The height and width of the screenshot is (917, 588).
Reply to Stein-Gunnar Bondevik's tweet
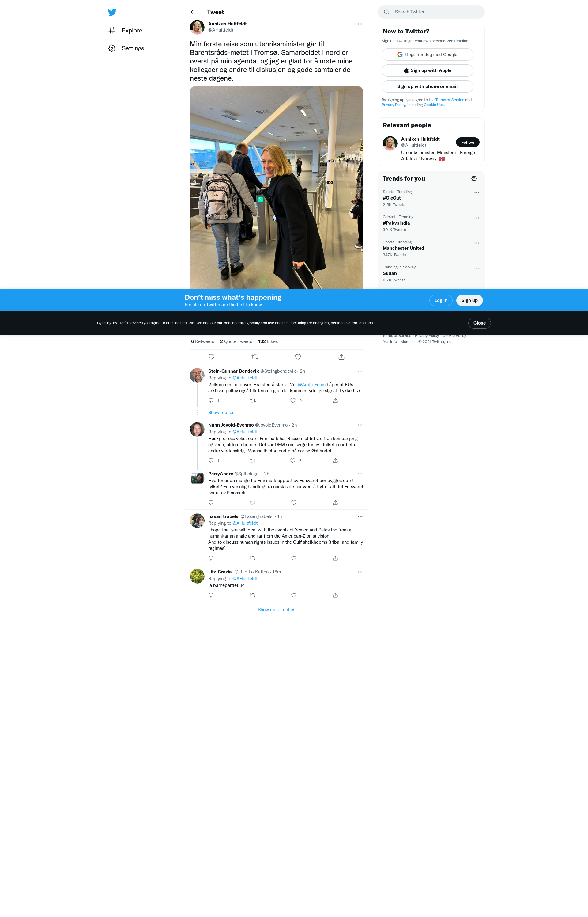tap(211, 401)
